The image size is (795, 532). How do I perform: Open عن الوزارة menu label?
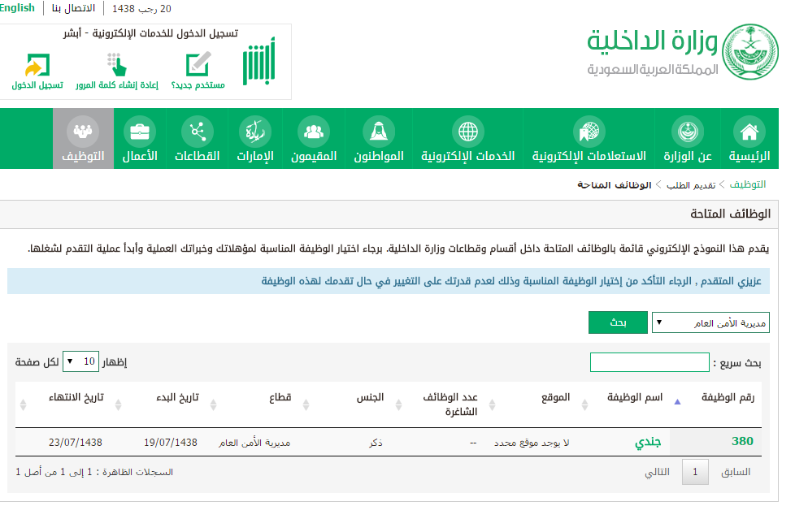tap(688, 156)
